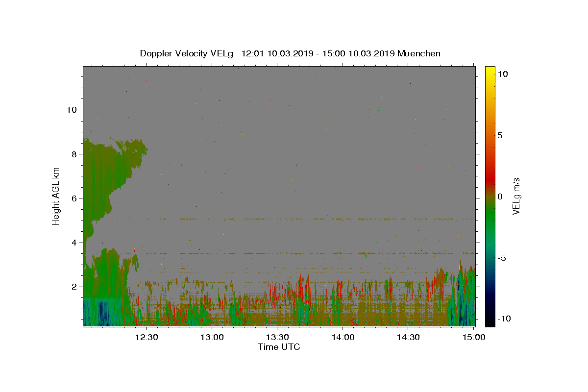Click the 13:00 time axis label
Screen dimensions: 588x392
tap(212, 337)
